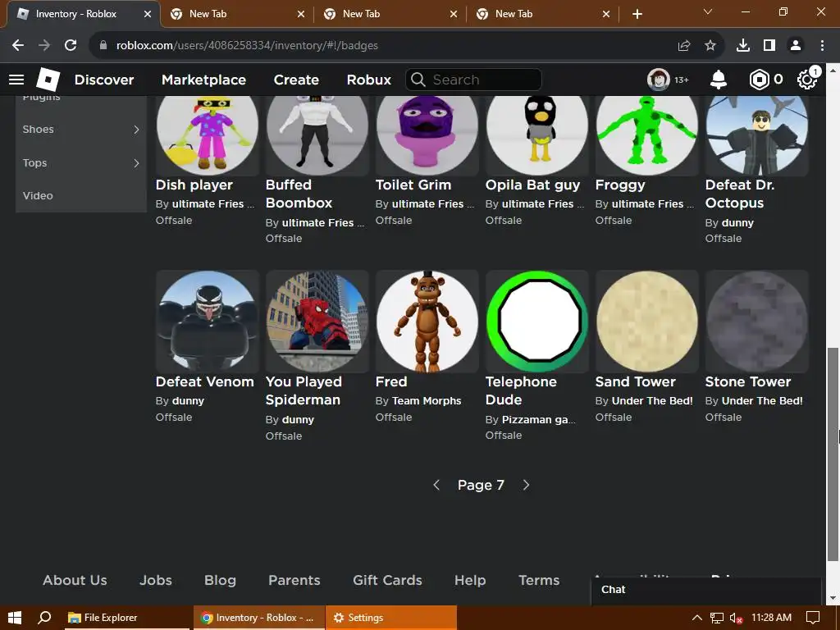Screen dimensions: 840x630
Task: Reload the page with the refresh icon
Action: coord(71,46)
